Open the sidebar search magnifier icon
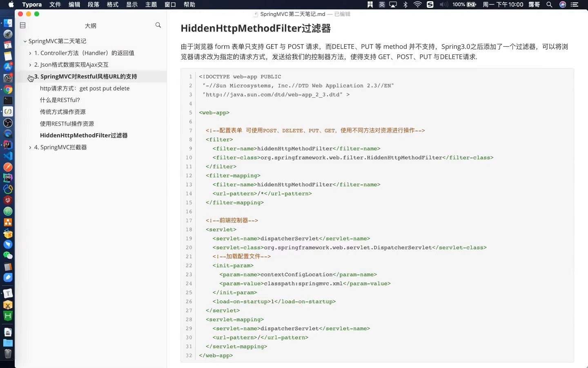The height and width of the screenshot is (368, 588). pyautogui.click(x=158, y=25)
